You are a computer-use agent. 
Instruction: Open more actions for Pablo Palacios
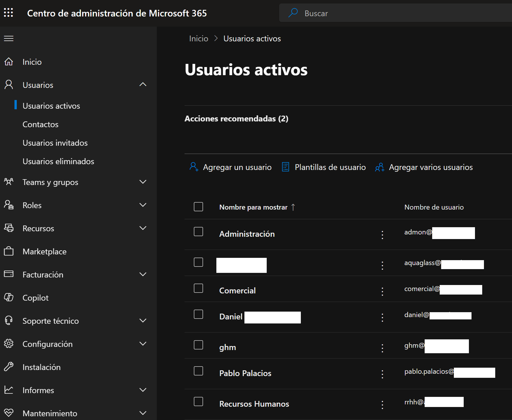coord(382,374)
